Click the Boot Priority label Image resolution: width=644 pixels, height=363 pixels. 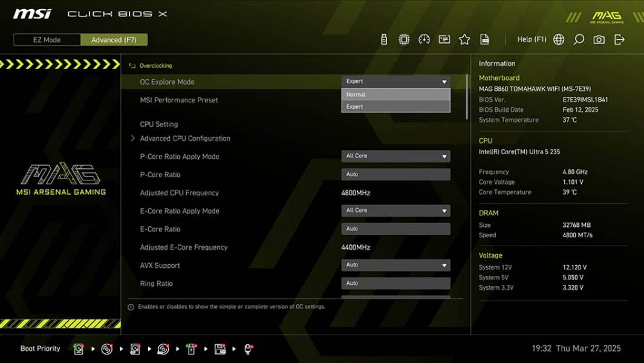coord(41,348)
